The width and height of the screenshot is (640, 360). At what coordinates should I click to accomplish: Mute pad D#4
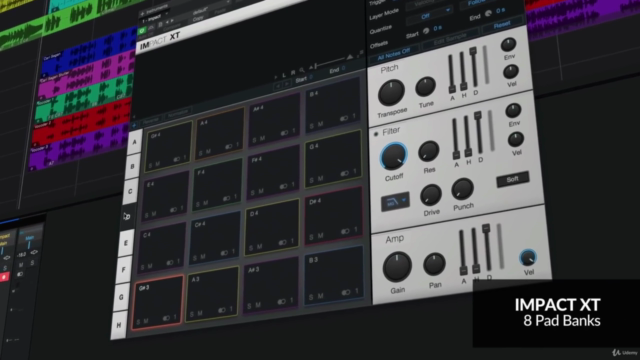320,236
